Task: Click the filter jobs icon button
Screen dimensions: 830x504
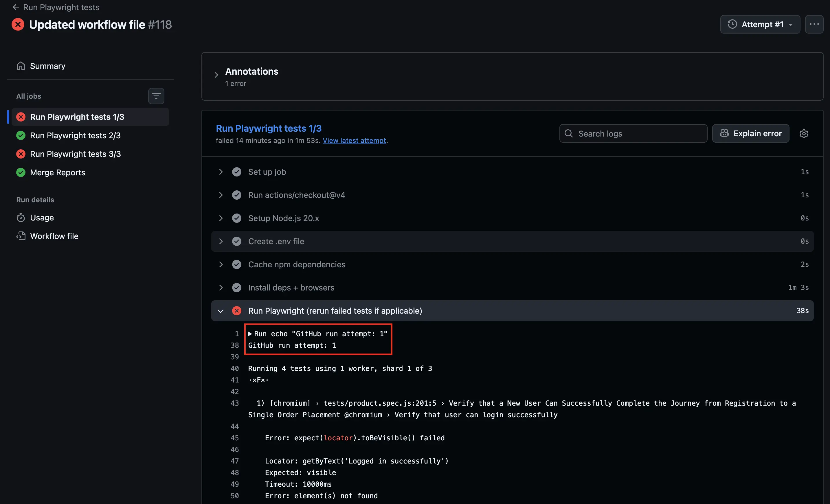Action: [156, 96]
